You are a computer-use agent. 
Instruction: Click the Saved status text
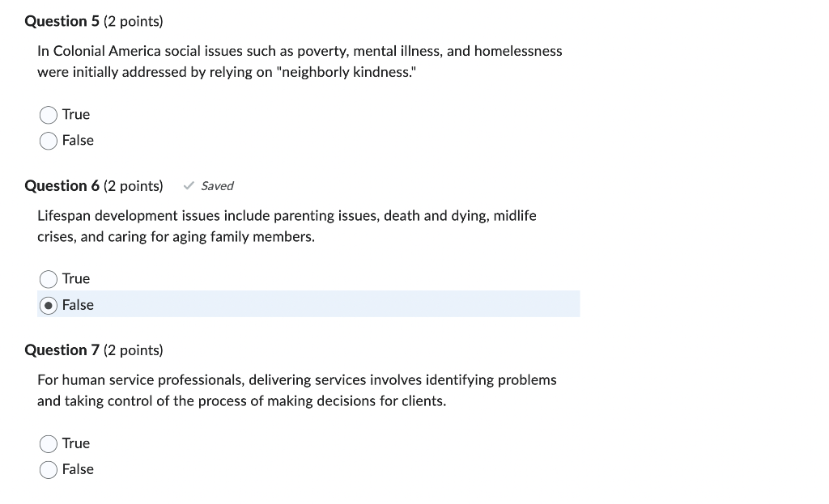(x=217, y=185)
